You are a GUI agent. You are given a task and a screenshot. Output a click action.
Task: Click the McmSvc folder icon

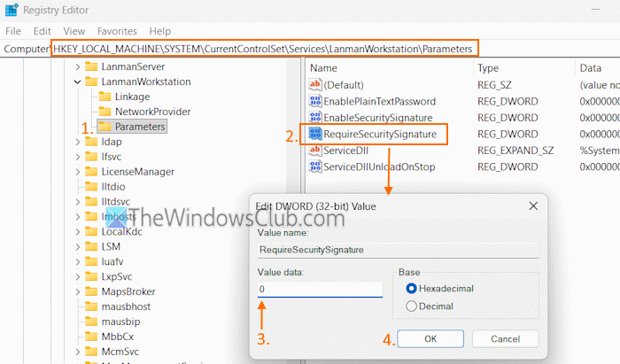pyautogui.click(x=91, y=352)
